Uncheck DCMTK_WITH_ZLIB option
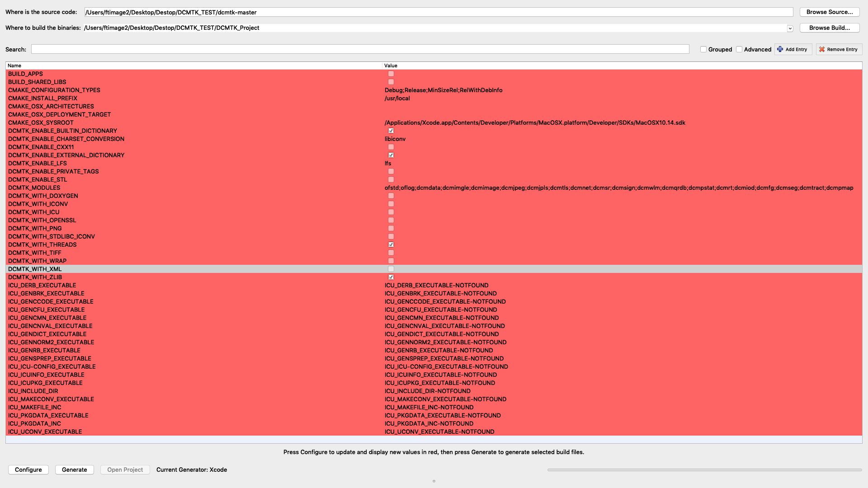 point(391,277)
